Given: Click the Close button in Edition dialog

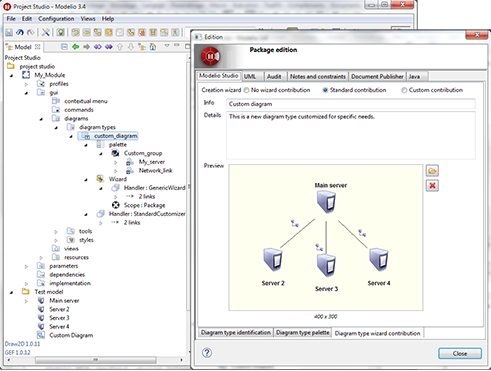Looking at the screenshot, I should 460,353.
